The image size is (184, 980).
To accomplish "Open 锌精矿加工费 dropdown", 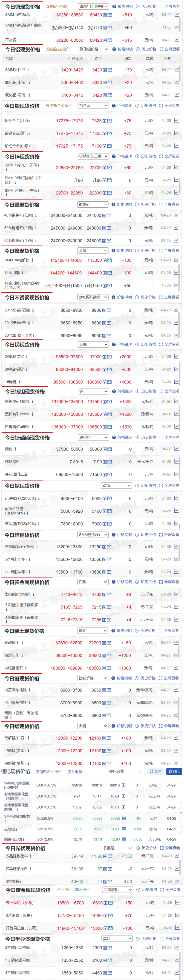I will [x=93, y=156].
